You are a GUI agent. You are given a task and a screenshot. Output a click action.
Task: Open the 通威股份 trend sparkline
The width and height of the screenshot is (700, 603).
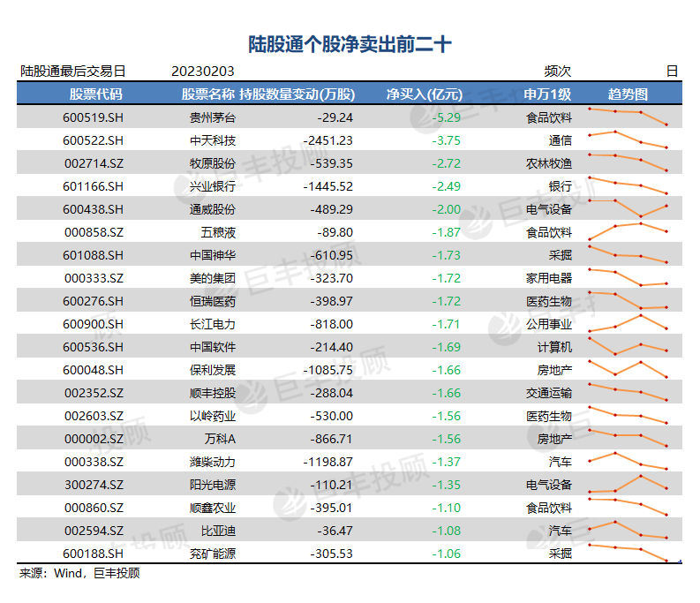(628, 207)
